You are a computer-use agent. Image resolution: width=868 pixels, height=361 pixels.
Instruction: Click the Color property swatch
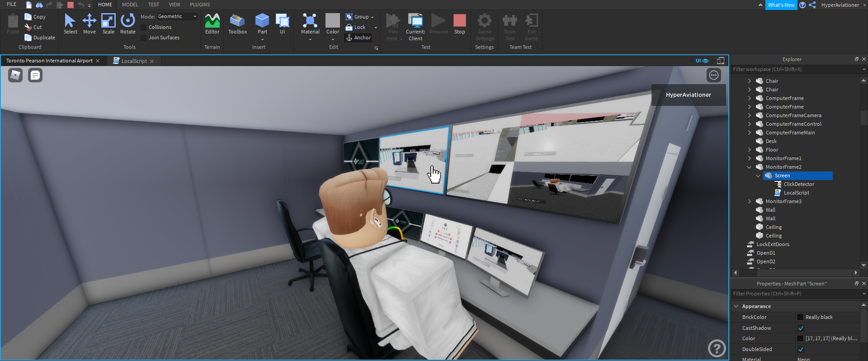(x=800, y=338)
